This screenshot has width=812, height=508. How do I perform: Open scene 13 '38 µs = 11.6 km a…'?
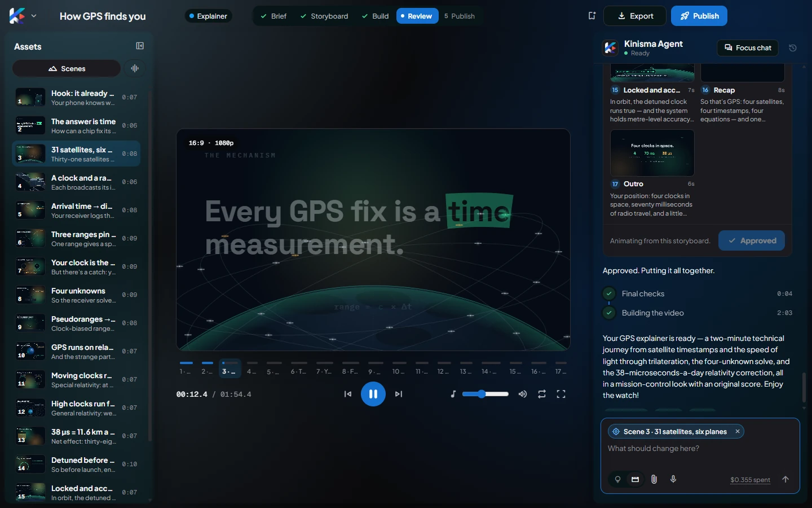[76, 436]
